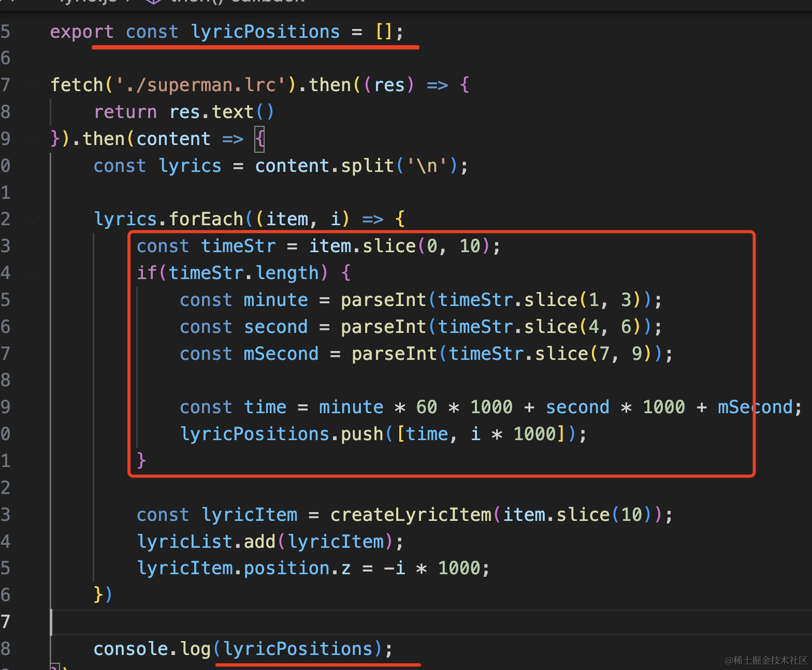The image size is (812, 670).
Task: Click the number 60 in the time formula
Action: click(427, 407)
